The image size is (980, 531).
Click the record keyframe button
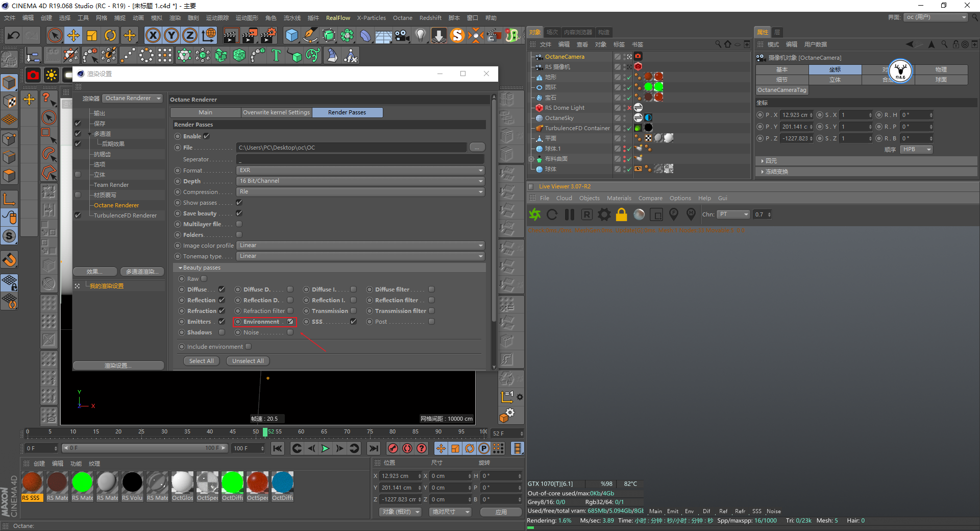[x=393, y=448]
